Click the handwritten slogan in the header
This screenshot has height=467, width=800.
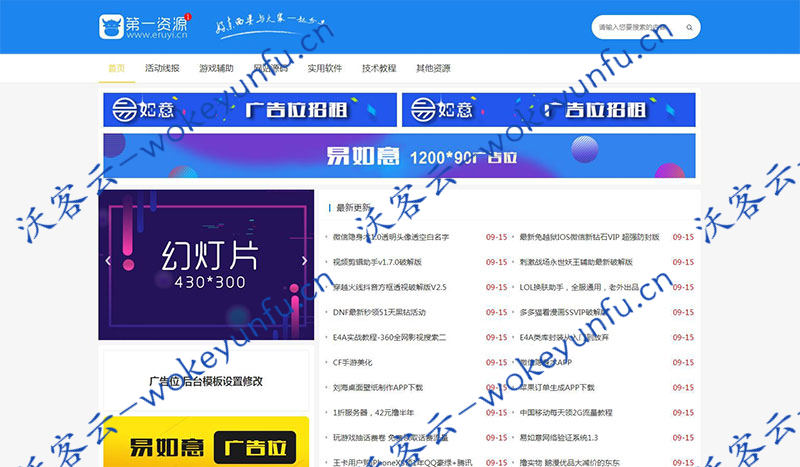click(x=270, y=24)
